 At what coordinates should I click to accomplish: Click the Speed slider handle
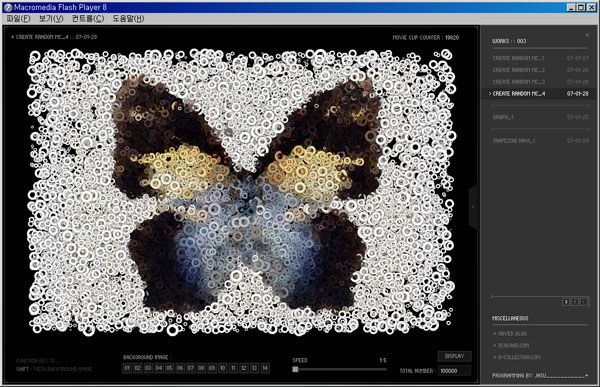click(x=295, y=369)
